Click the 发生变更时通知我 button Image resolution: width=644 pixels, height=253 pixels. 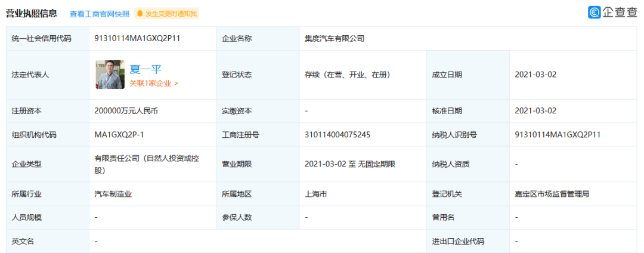coord(167,14)
